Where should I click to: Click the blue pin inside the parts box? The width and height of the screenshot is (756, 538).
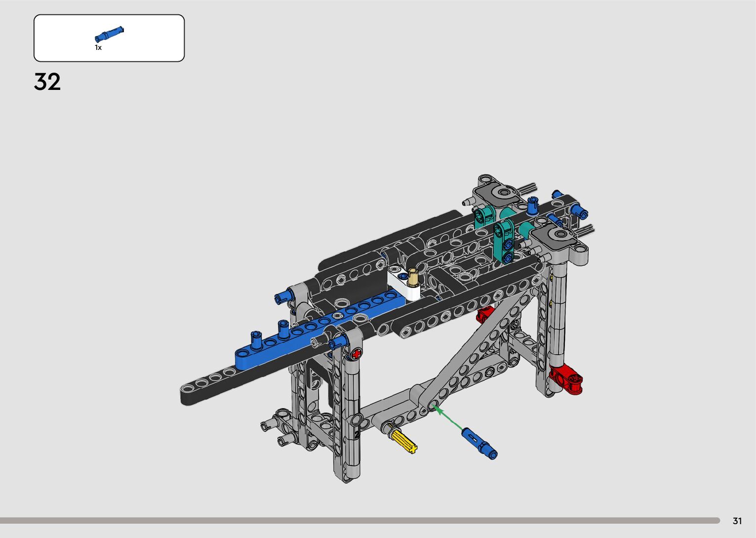pos(109,34)
